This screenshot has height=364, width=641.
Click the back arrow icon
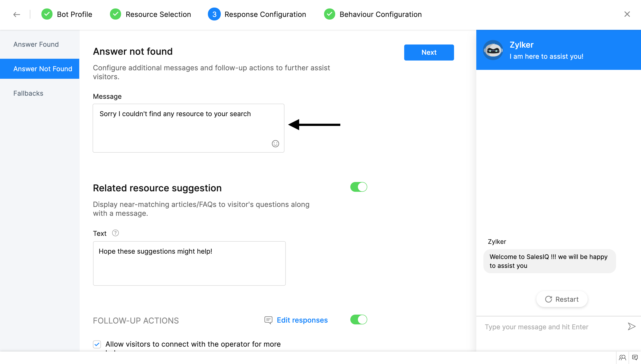[16, 14]
